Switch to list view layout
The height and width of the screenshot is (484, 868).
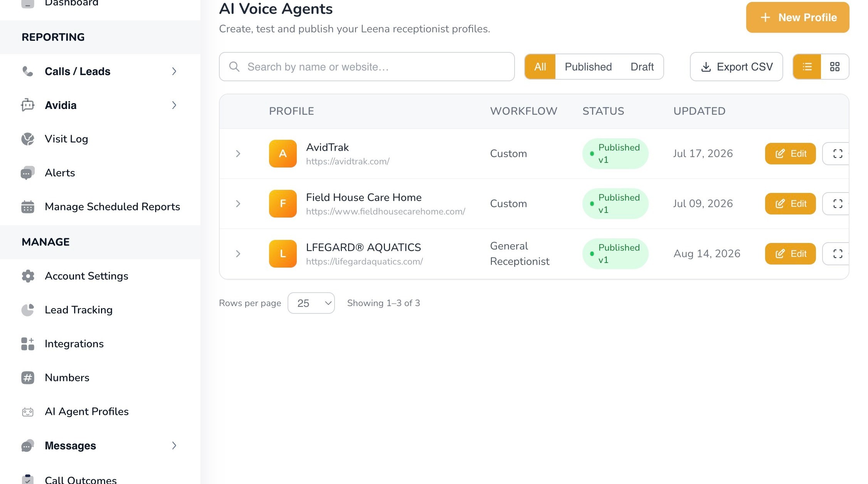[x=807, y=67]
